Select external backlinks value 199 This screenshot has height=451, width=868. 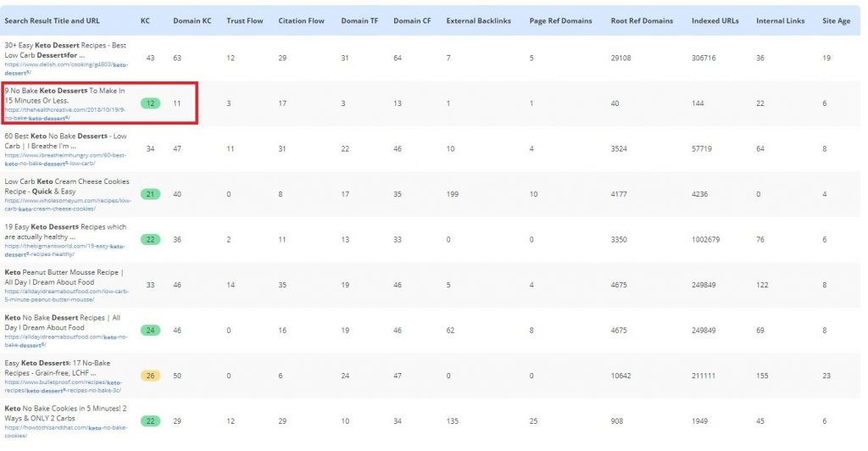(x=453, y=193)
